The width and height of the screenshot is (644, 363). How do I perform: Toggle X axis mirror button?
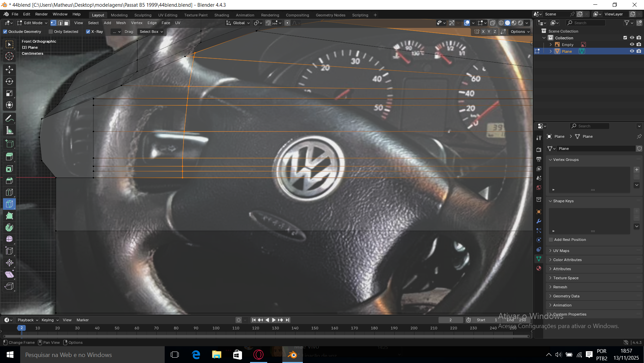pos(483,32)
